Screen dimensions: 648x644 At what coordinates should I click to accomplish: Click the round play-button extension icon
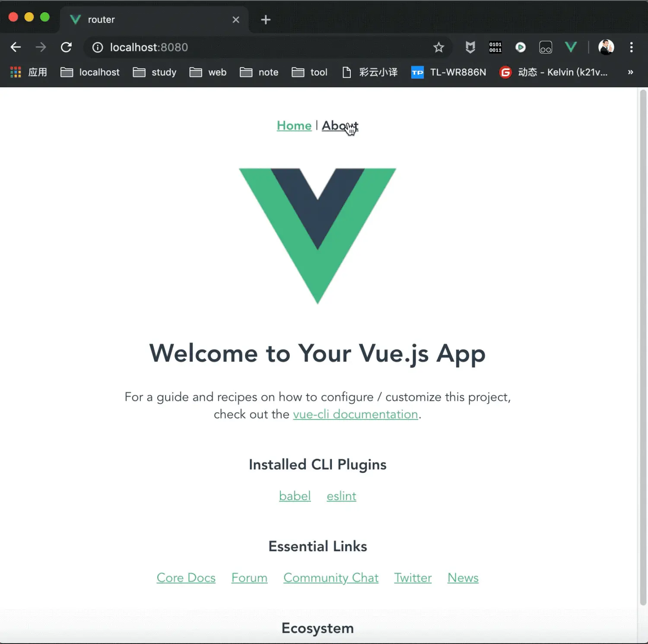click(521, 47)
